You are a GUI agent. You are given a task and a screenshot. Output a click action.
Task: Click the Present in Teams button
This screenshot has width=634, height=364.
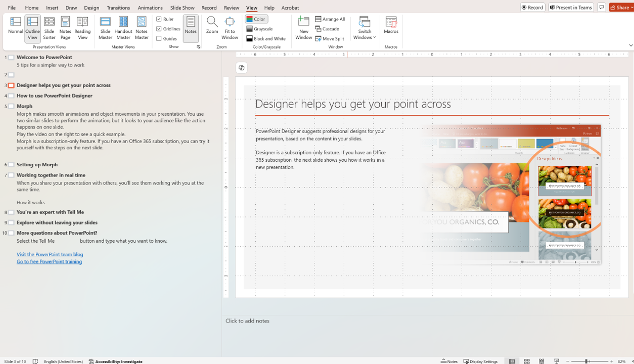pos(571,8)
